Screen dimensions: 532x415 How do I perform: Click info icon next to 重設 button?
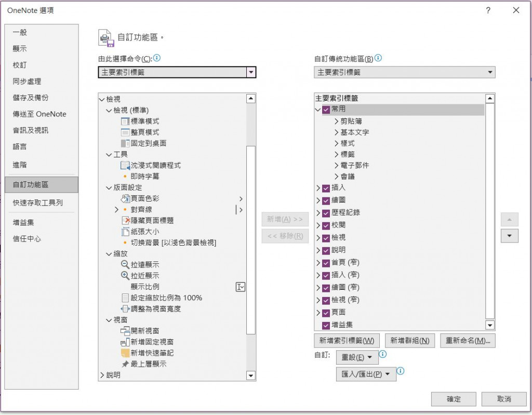click(382, 354)
